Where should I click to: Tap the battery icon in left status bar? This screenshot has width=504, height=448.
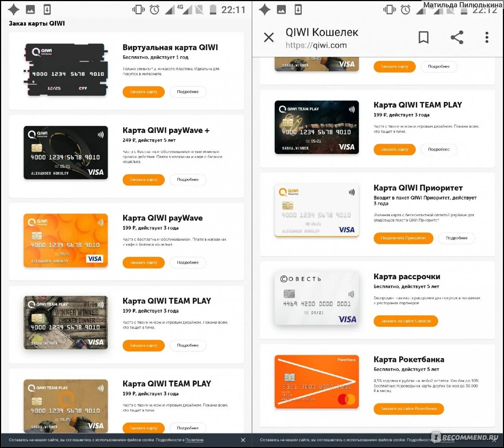click(x=213, y=10)
